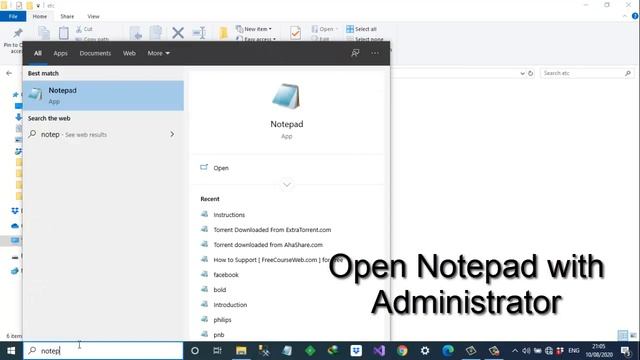Click the Properties checkmark icon in ribbon
Screen dimensions: 640x360
[x=295, y=33]
